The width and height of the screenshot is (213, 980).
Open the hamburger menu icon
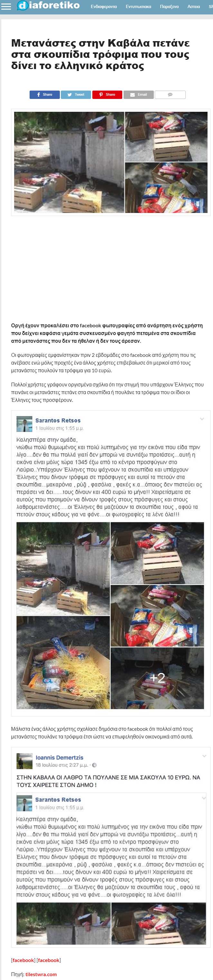6,6
